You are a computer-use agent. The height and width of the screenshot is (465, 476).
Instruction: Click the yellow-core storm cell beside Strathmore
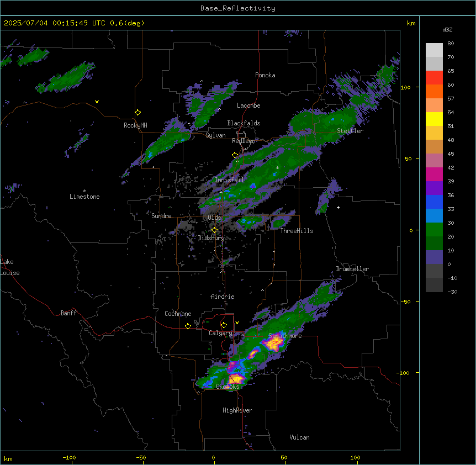coord(273,344)
